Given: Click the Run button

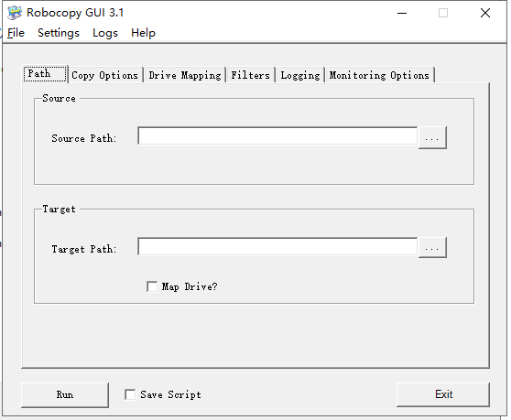Looking at the screenshot, I should tap(65, 395).
